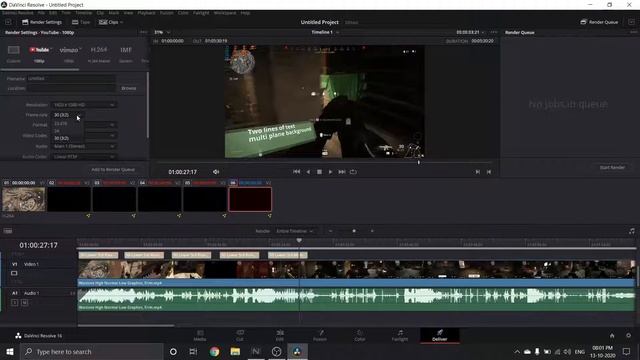Toggle the Render Settings panel button
Screen dimensions: 640x360
click(x=42, y=22)
